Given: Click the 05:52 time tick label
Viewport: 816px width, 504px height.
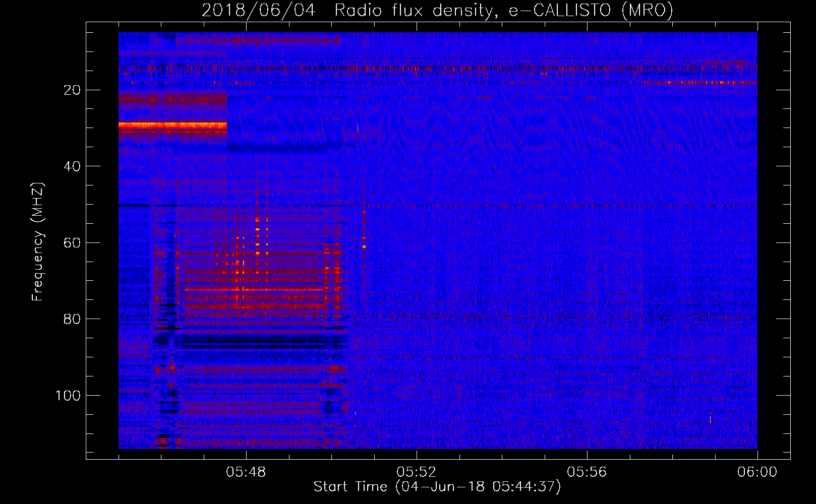Looking at the screenshot, I should 417,472.
